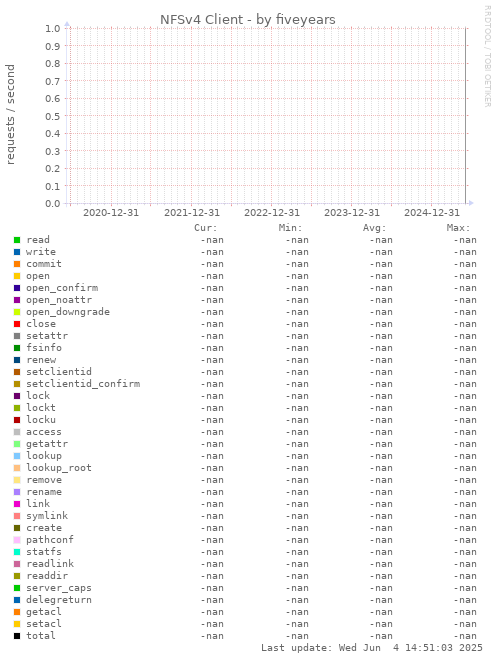
Task: Click the 'symlink' legend label
Action: pyautogui.click(x=47, y=516)
